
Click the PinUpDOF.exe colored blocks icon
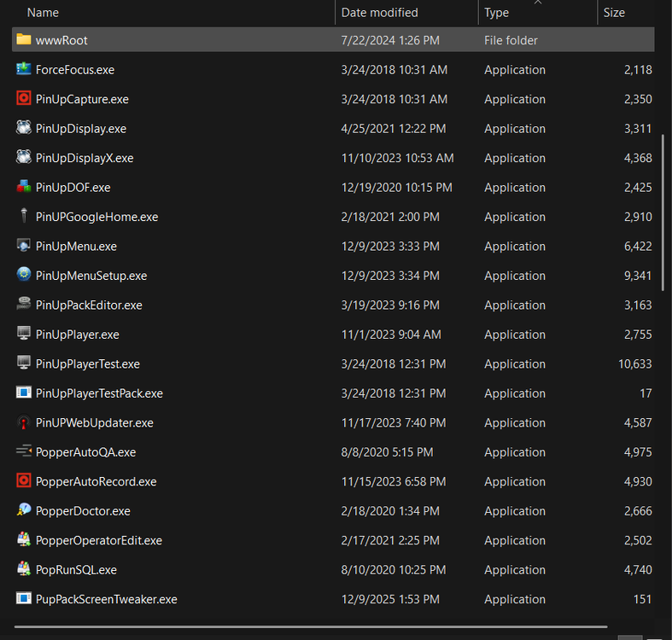(x=24, y=187)
